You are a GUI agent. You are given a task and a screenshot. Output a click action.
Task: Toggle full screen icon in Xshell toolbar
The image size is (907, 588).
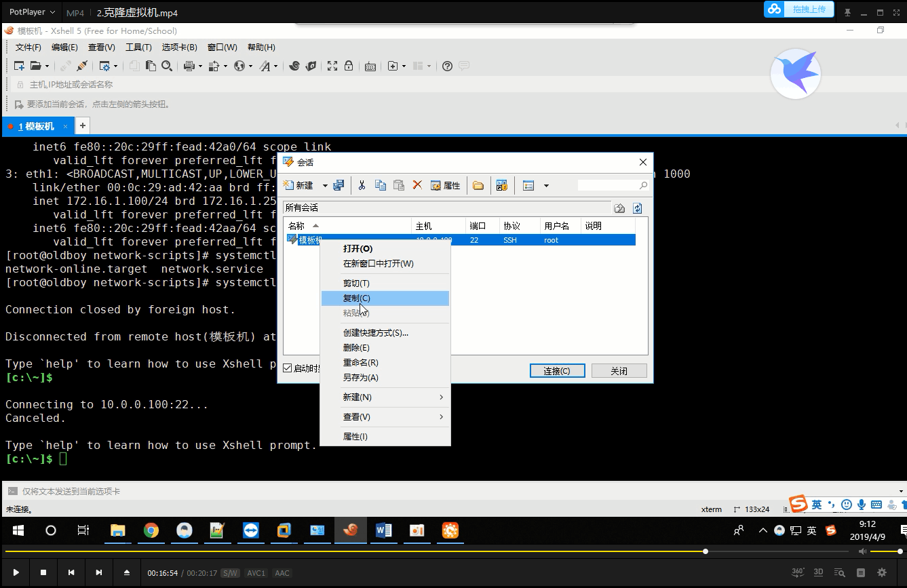332,66
